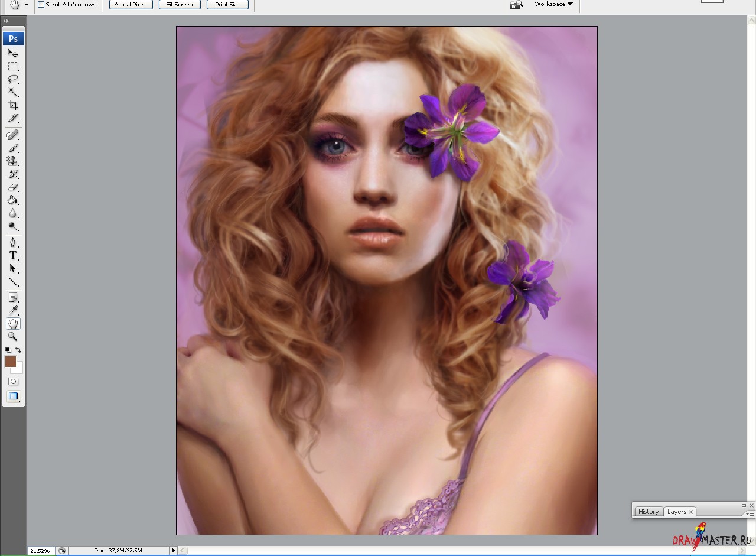The height and width of the screenshot is (556, 756).
Task: Activate the Zoom magnifier tool
Action: click(12, 336)
